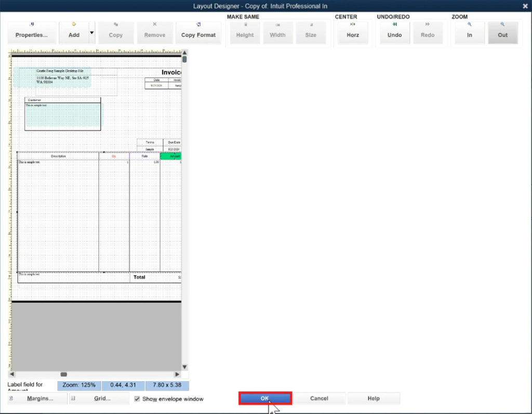Toggle the Show envelope window checkbox
This screenshot has height=414, width=532.
[136, 398]
